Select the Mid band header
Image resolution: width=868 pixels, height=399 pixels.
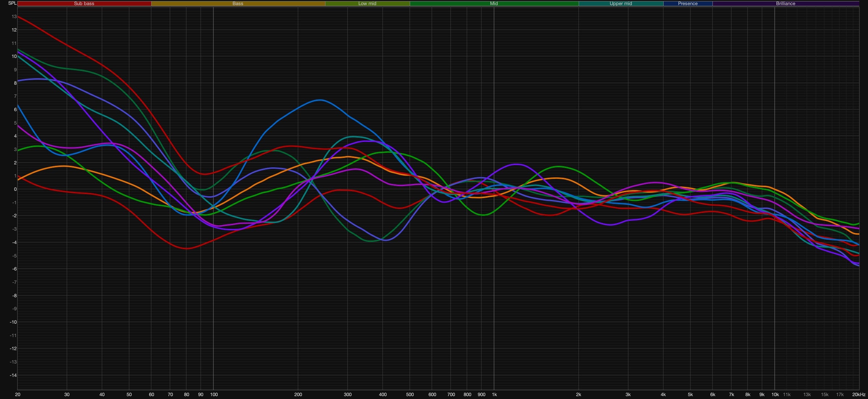pos(494,4)
